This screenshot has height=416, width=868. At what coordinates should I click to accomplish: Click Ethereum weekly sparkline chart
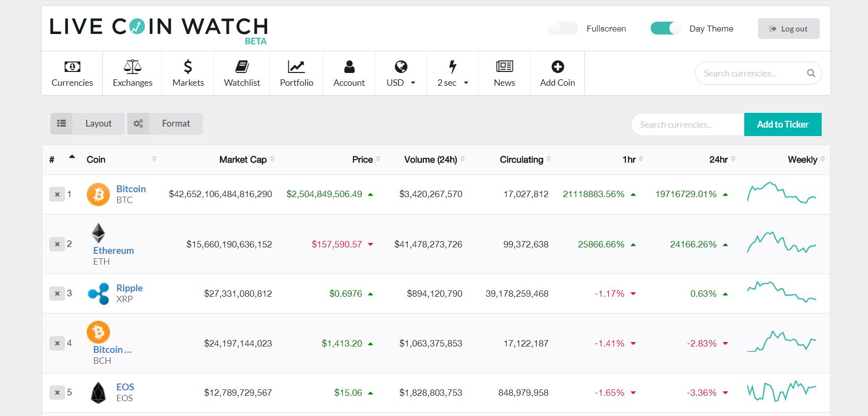[x=782, y=243]
